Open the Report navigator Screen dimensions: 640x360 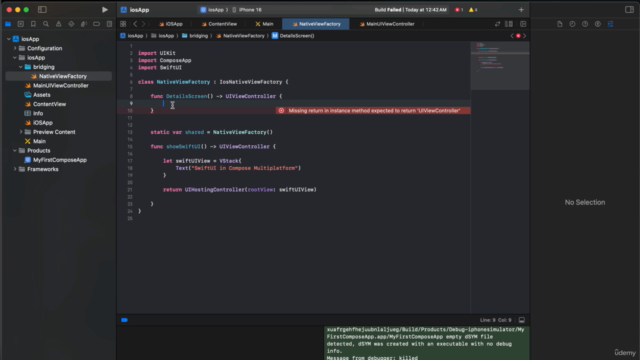tap(109, 24)
